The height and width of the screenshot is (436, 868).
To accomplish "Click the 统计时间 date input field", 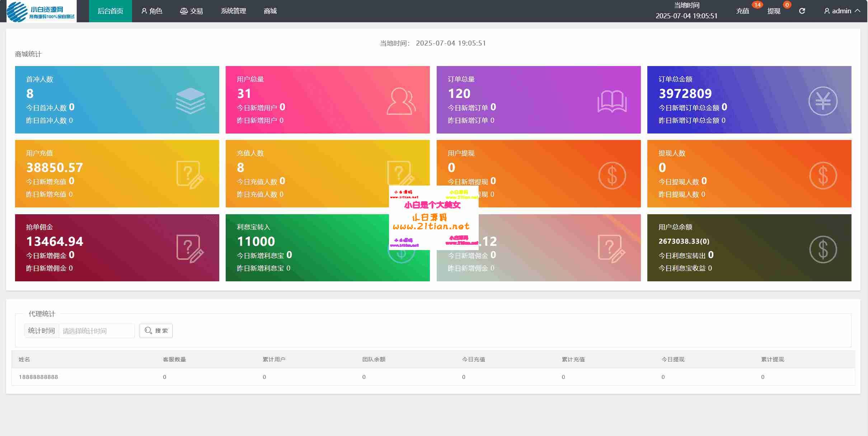I will click(x=96, y=331).
